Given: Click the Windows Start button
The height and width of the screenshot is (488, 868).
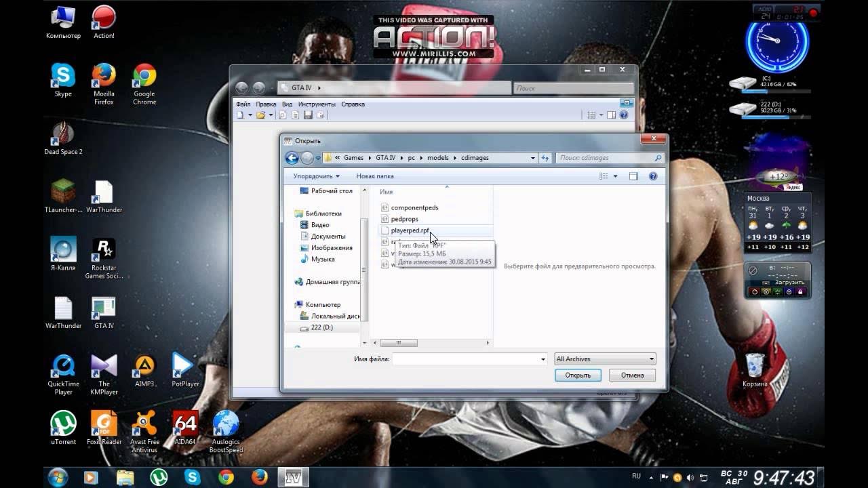Looking at the screenshot, I should [58, 476].
